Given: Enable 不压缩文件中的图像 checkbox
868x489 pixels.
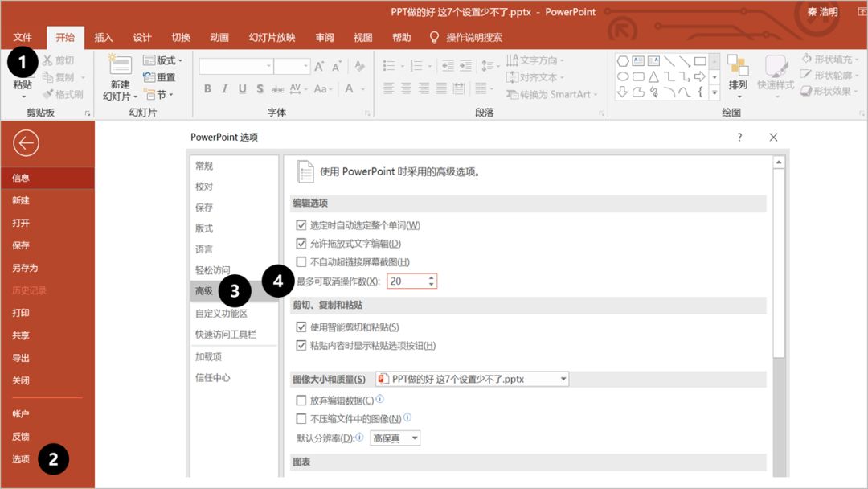Looking at the screenshot, I should [x=301, y=418].
